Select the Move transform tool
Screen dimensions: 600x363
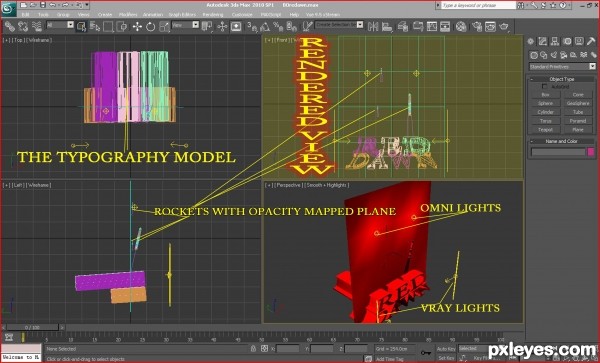coord(137,26)
